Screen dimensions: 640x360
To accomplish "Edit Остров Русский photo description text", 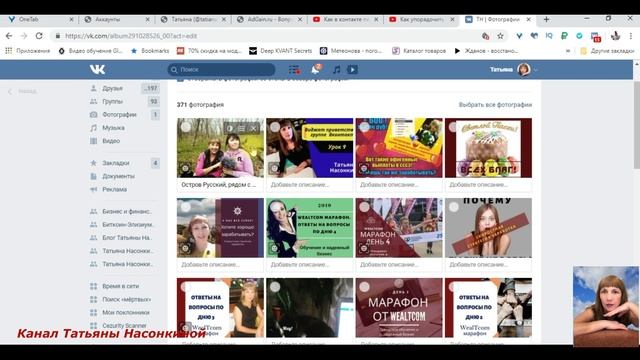I will pos(220,185).
